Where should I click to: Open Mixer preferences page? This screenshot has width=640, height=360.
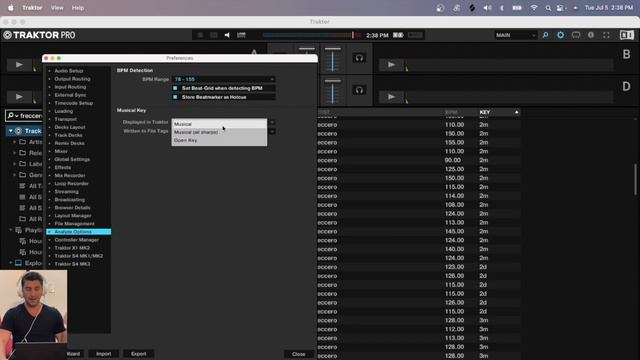coord(61,151)
